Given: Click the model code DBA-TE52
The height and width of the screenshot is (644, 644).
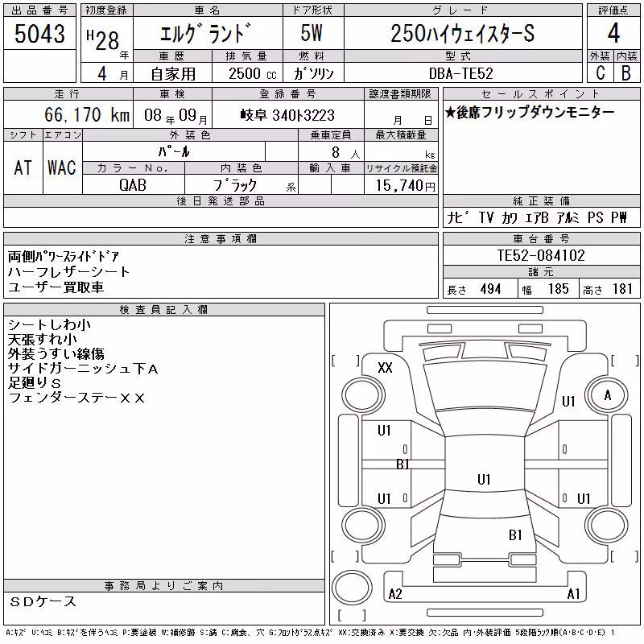Looking at the screenshot, I should click(460, 74).
